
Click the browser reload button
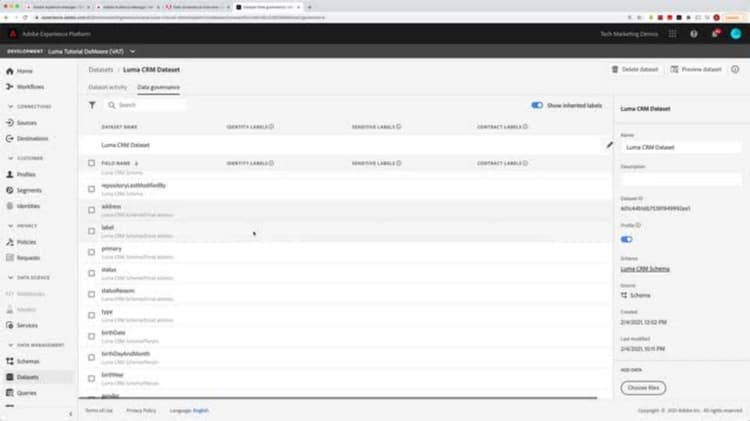coord(25,17)
